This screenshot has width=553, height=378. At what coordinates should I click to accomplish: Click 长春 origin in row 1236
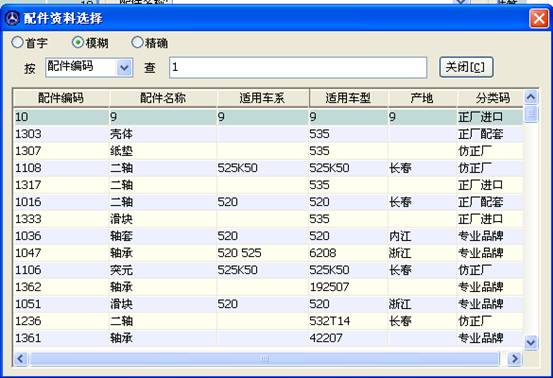point(400,321)
